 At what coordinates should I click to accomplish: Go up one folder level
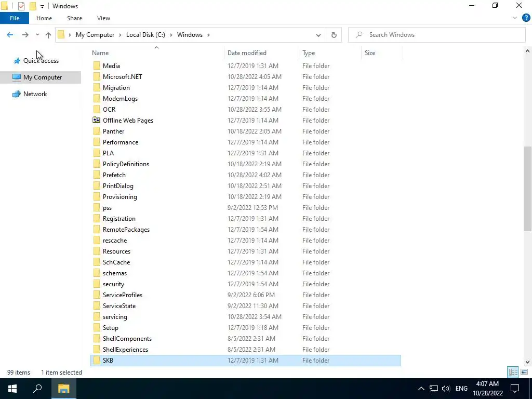48,35
